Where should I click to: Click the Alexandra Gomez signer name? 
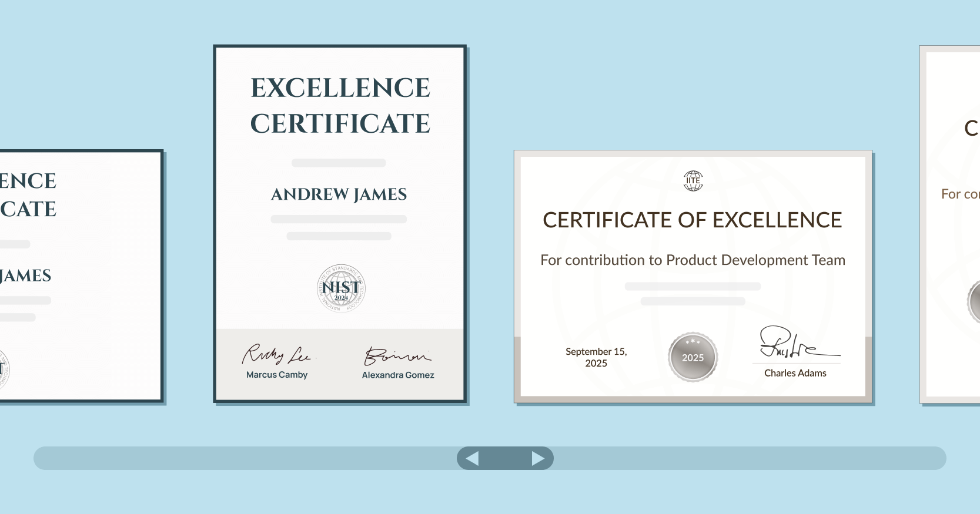[x=398, y=375]
